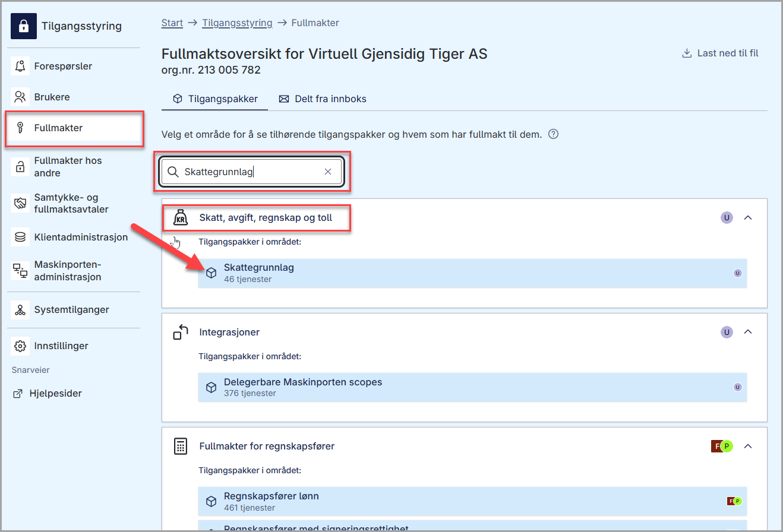The image size is (783, 532).
Task: Open Klientadministrasjon in the sidebar
Action: tap(74, 237)
